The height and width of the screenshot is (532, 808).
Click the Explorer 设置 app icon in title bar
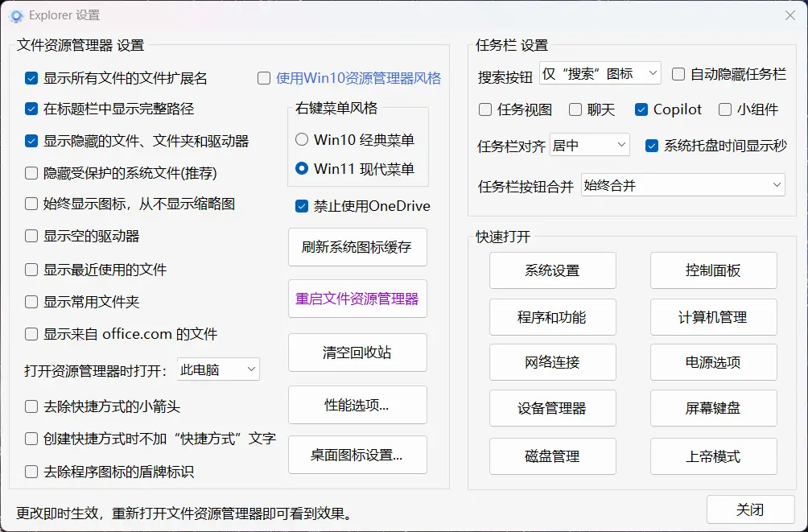(x=16, y=16)
